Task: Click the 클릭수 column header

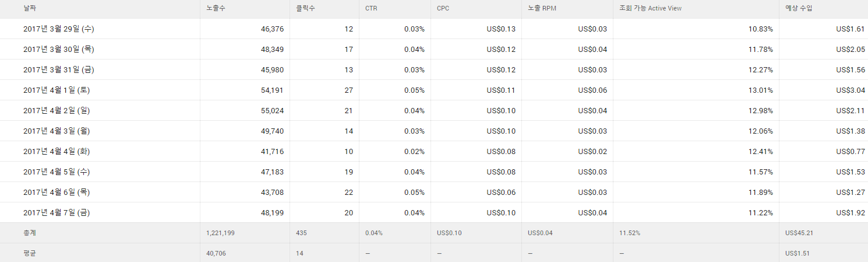Action: point(305,9)
